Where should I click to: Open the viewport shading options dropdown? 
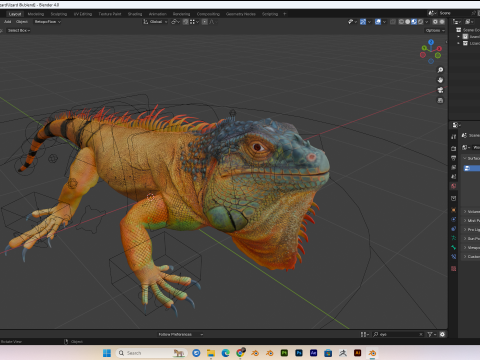(x=427, y=22)
